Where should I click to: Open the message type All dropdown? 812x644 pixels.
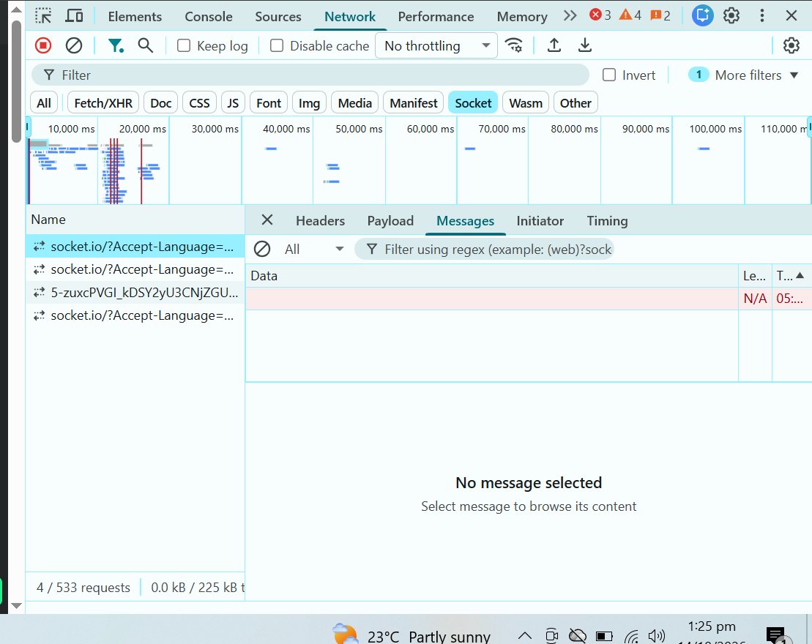(x=314, y=250)
